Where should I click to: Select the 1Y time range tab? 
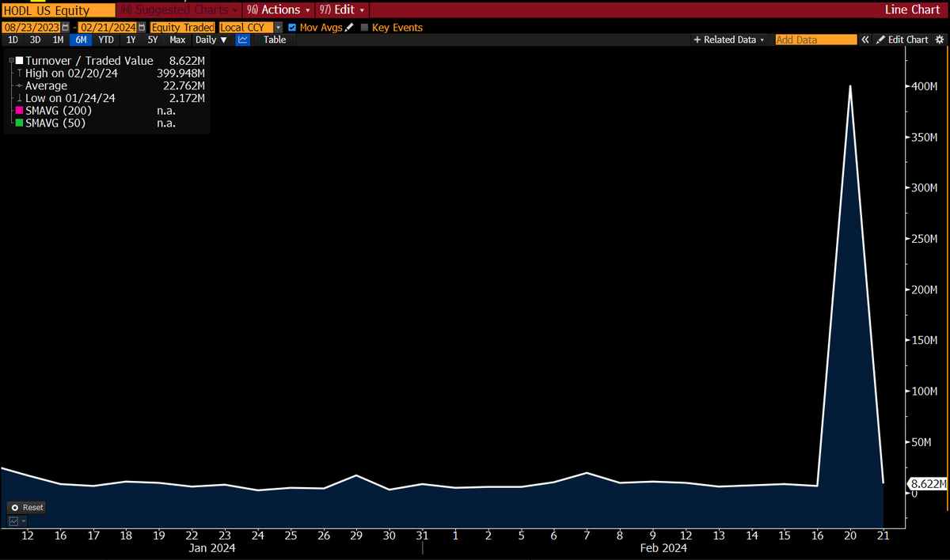[x=131, y=40]
